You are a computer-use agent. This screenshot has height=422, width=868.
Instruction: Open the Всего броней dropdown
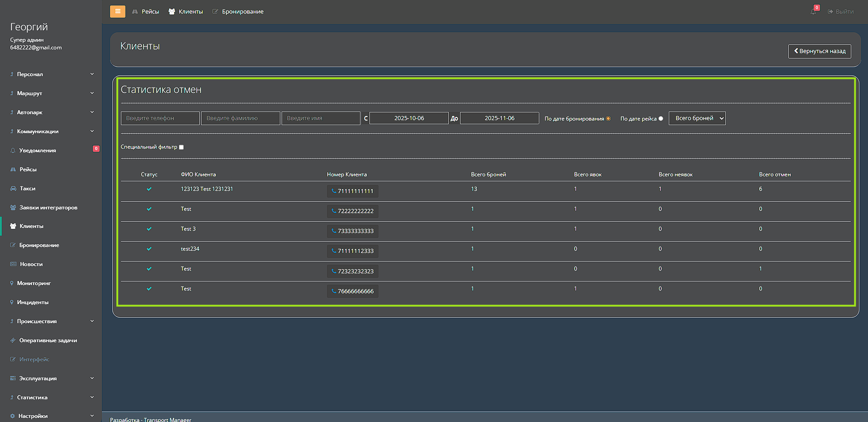tap(697, 118)
